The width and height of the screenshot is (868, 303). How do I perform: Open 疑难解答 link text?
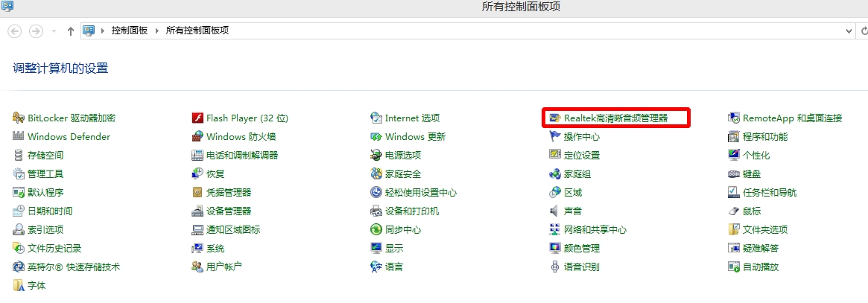point(761,249)
